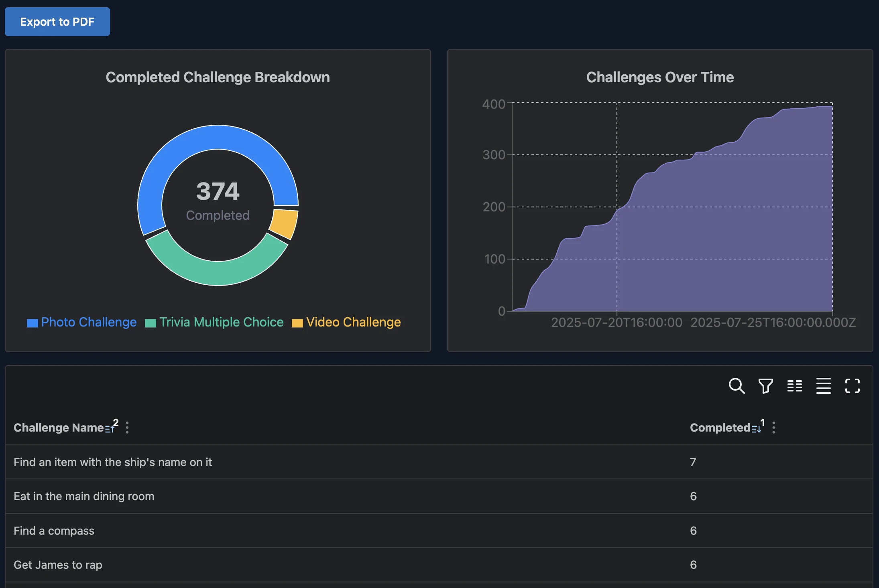Open the Challenge Name column menu
The height and width of the screenshot is (588, 879).
coord(127,428)
